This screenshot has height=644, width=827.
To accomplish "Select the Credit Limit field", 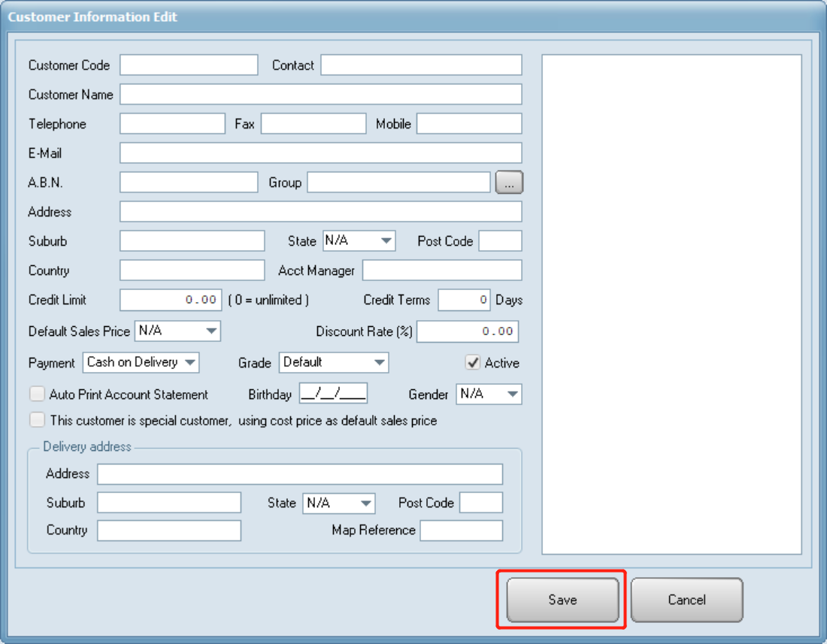I will (x=171, y=300).
